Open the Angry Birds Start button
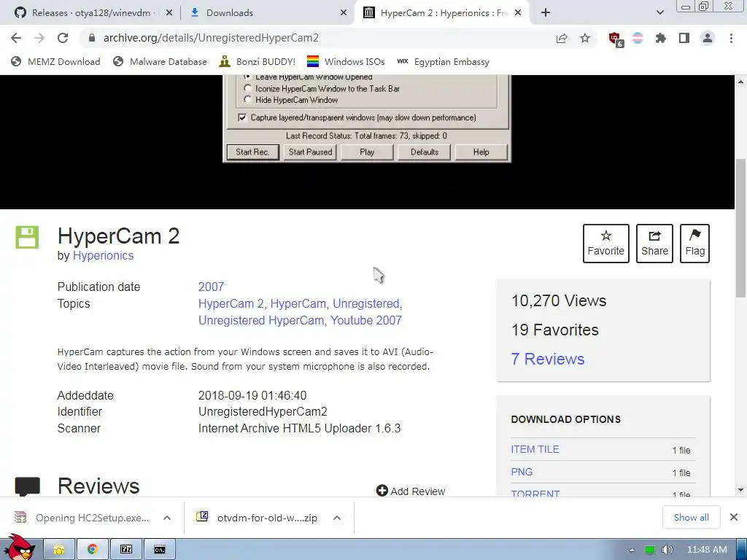747x560 pixels. (18, 548)
